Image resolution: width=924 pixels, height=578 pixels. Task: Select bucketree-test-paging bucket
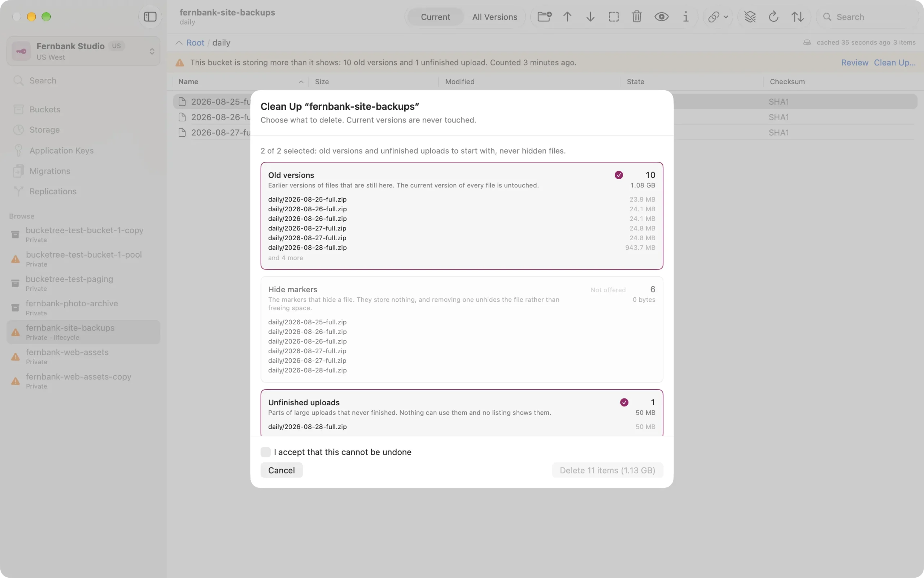(x=83, y=283)
